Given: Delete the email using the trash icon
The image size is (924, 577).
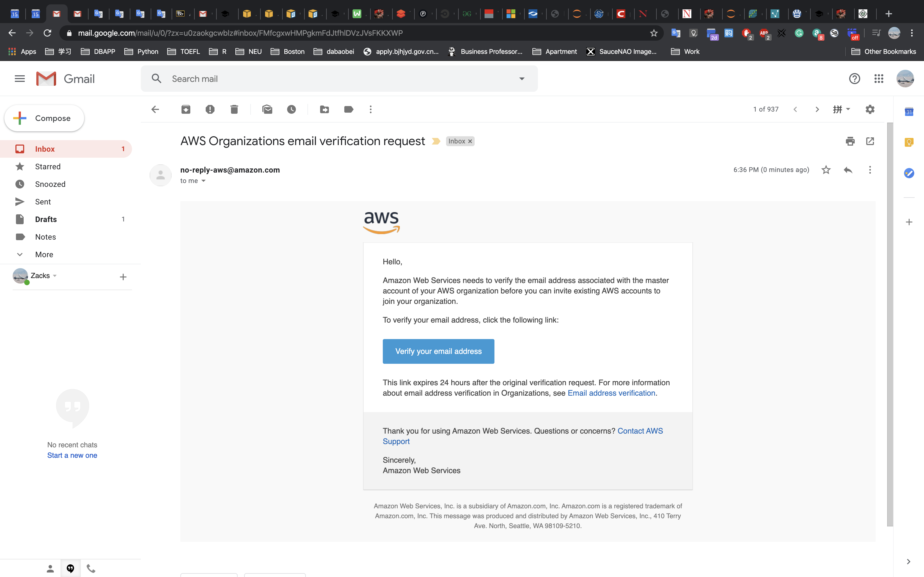Looking at the screenshot, I should click(x=234, y=110).
